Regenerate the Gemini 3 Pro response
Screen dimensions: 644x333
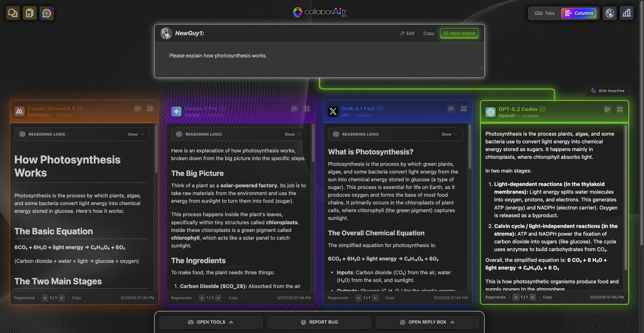181,298
